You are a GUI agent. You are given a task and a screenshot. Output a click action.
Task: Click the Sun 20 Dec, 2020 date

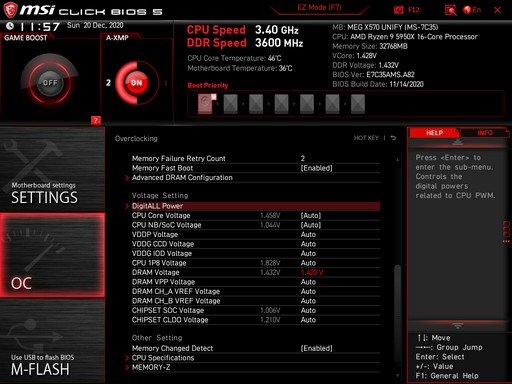click(95, 25)
